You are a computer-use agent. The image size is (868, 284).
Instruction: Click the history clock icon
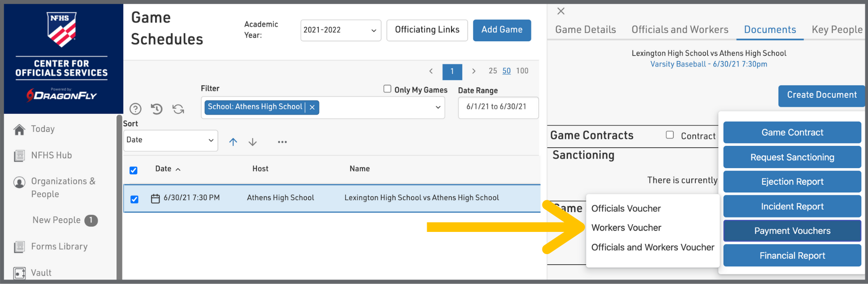(156, 109)
